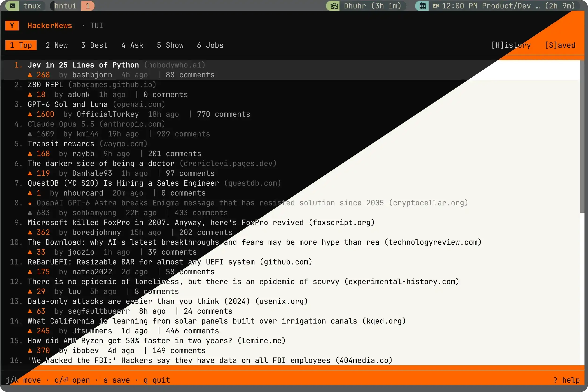The width and height of the screenshot is (588, 392).
Task: Open the 3 Best tab
Action: [94, 45]
